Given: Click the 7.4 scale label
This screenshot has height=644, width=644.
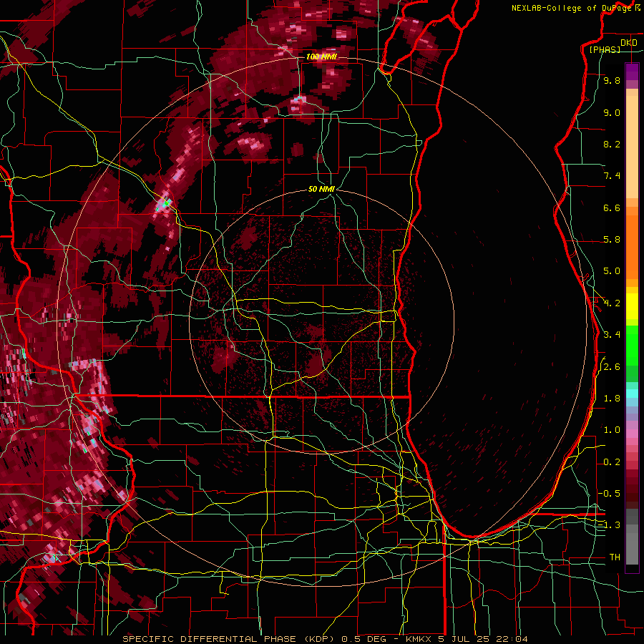Looking at the screenshot, I should (x=612, y=176).
